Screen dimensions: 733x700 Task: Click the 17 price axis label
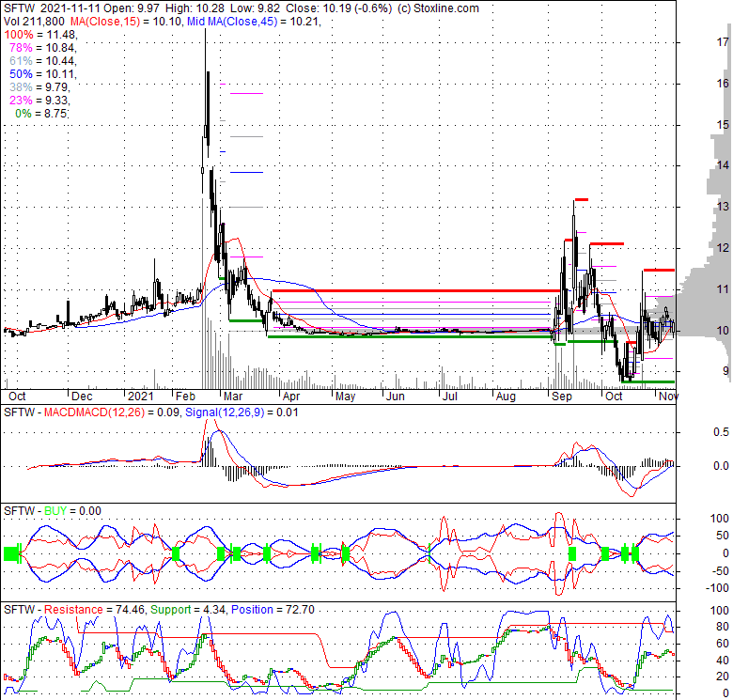point(723,42)
